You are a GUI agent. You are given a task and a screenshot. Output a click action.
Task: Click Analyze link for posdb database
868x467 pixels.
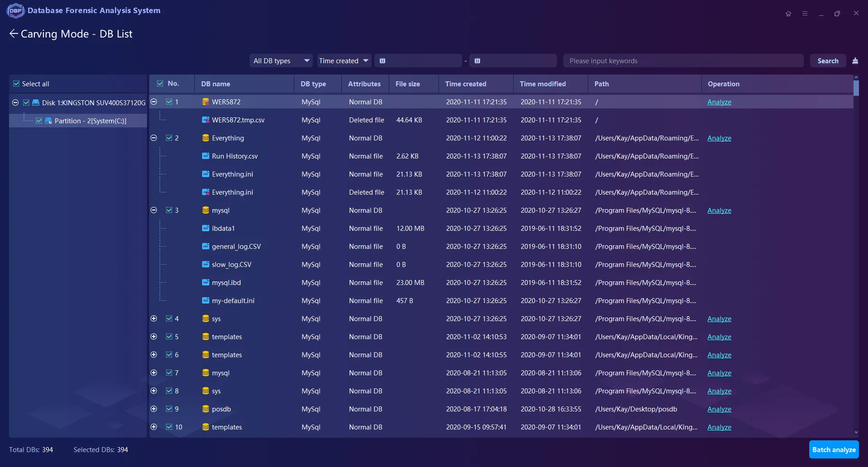click(x=719, y=409)
